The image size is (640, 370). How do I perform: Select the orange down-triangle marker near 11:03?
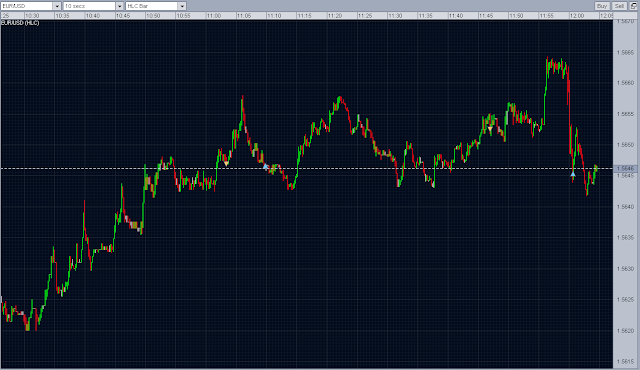coord(227,164)
